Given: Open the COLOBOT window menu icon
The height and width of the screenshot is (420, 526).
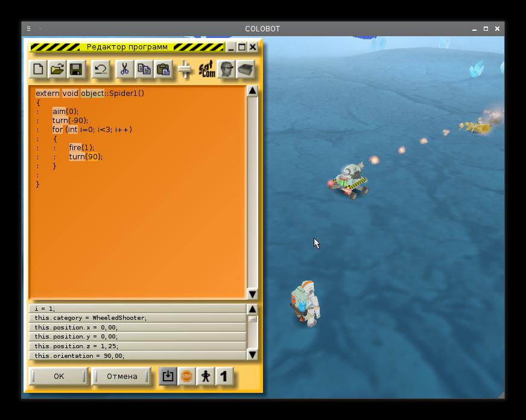Looking at the screenshot, I should (28, 29).
